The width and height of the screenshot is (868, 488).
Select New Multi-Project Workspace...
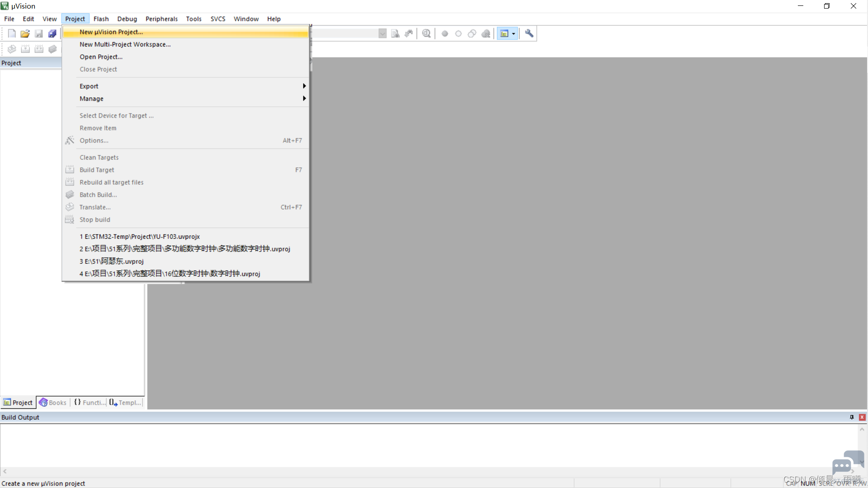(x=186, y=44)
